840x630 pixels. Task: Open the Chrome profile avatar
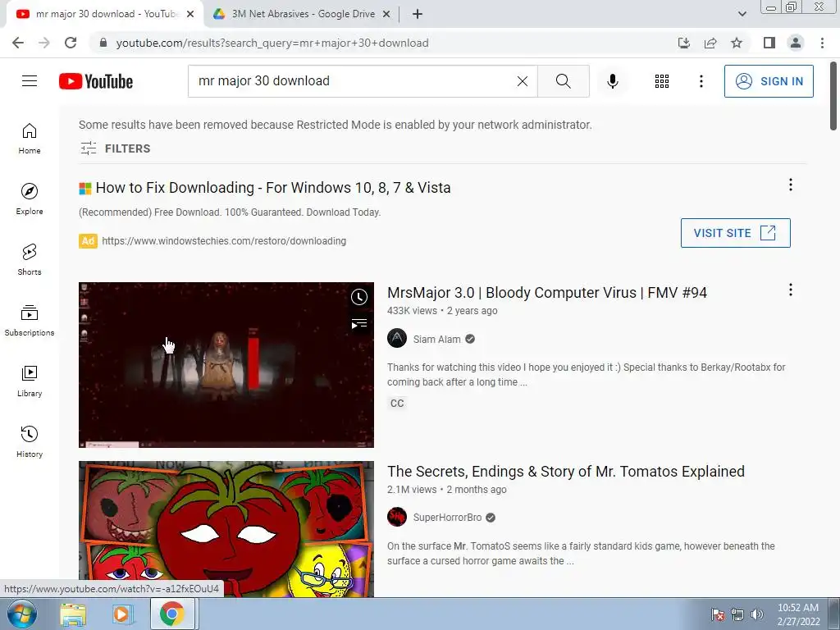click(796, 43)
